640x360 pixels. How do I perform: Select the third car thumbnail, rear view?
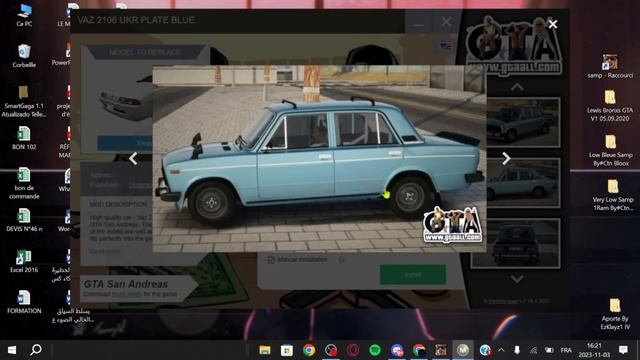coord(516,243)
